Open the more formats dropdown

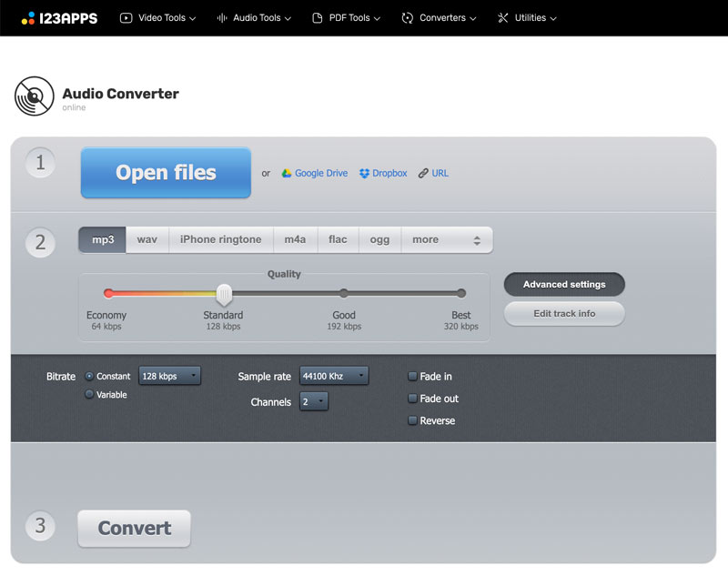[x=447, y=240]
